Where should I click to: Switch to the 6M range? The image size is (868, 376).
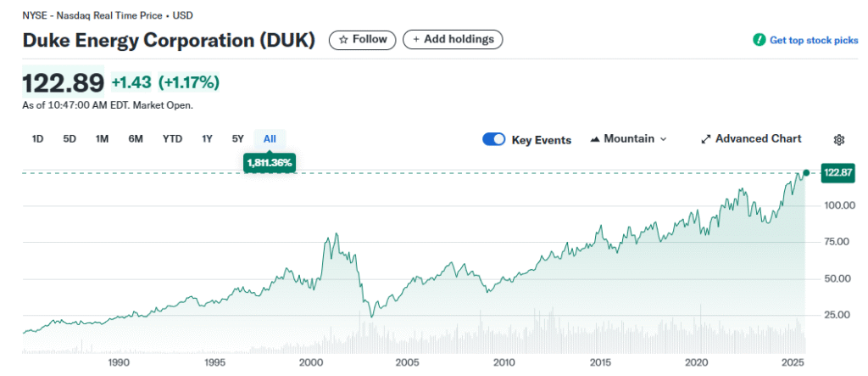coord(136,139)
